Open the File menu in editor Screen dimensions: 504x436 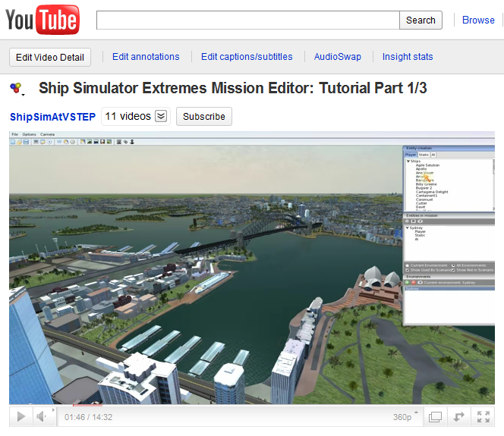pyautogui.click(x=14, y=134)
